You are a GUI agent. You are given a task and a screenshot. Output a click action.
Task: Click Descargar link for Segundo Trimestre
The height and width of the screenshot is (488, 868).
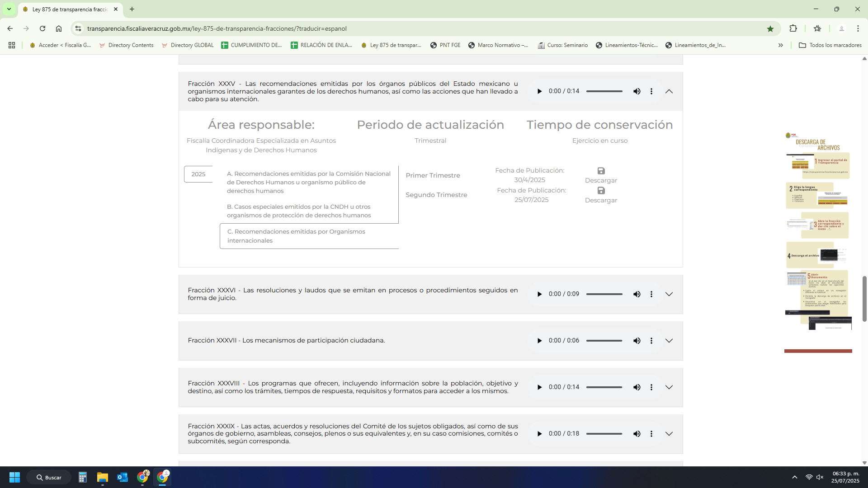coord(601,200)
